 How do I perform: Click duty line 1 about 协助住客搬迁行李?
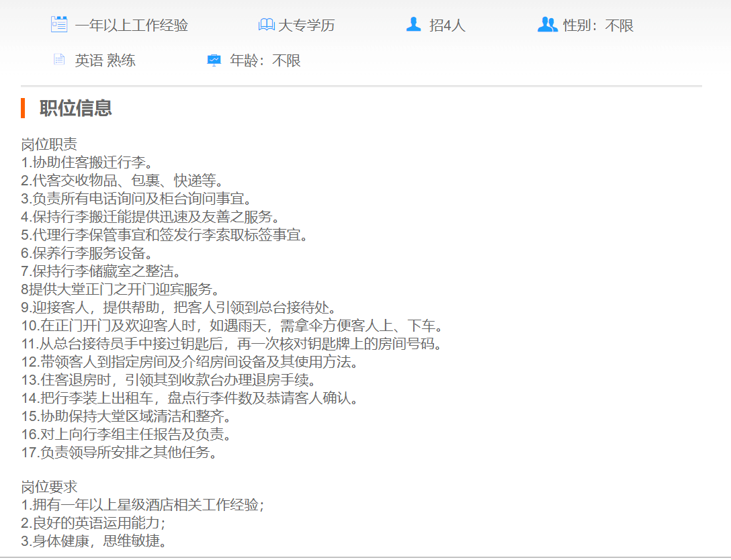87,162
